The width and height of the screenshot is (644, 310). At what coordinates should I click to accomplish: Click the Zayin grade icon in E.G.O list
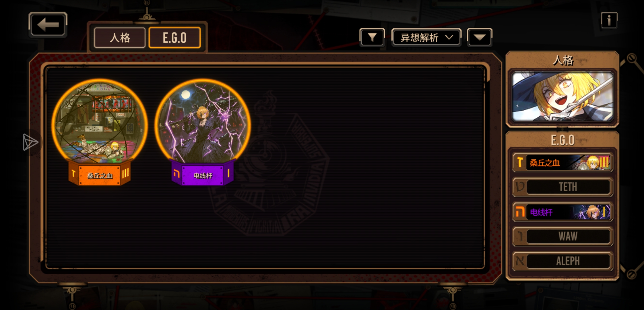520,162
